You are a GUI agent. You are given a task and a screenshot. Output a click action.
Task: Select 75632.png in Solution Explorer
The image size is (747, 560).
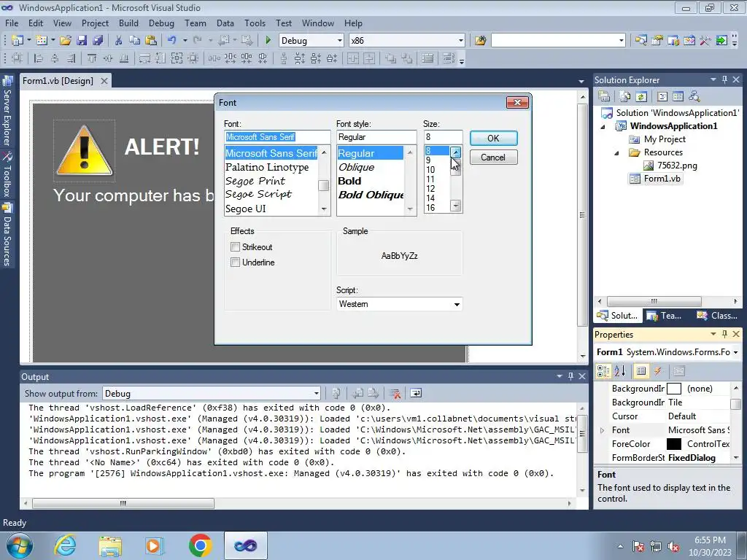click(x=676, y=166)
